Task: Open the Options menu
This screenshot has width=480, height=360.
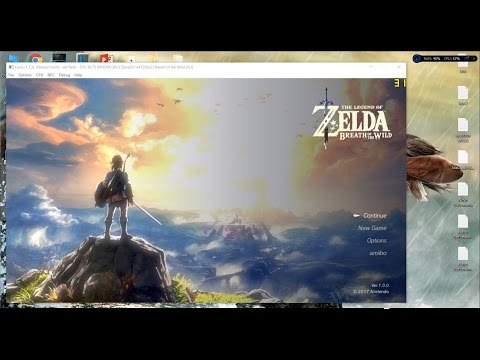Action: (25, 75)
